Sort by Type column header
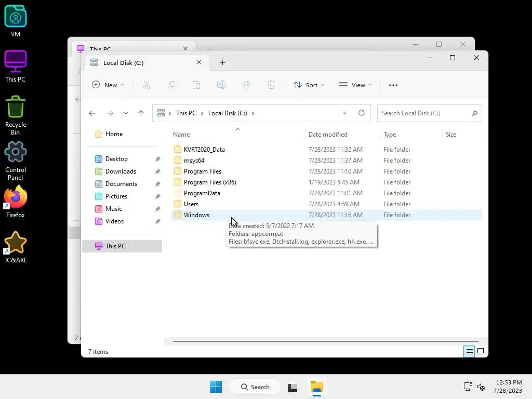This screenshot has width=532, height=399. tap(410, 135)
